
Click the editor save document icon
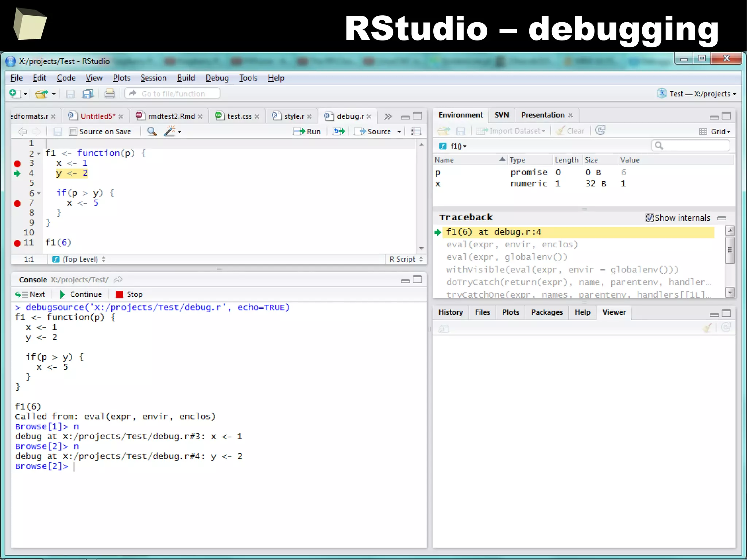pos(58,131)
